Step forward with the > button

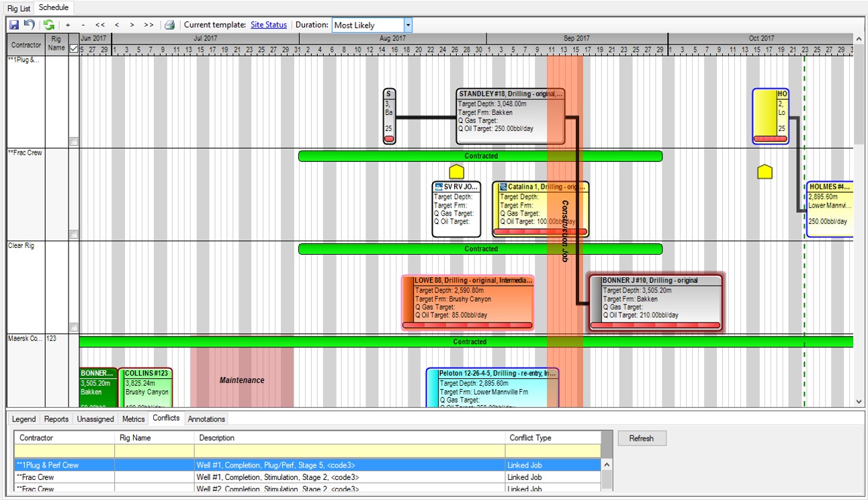pos(132,25)
